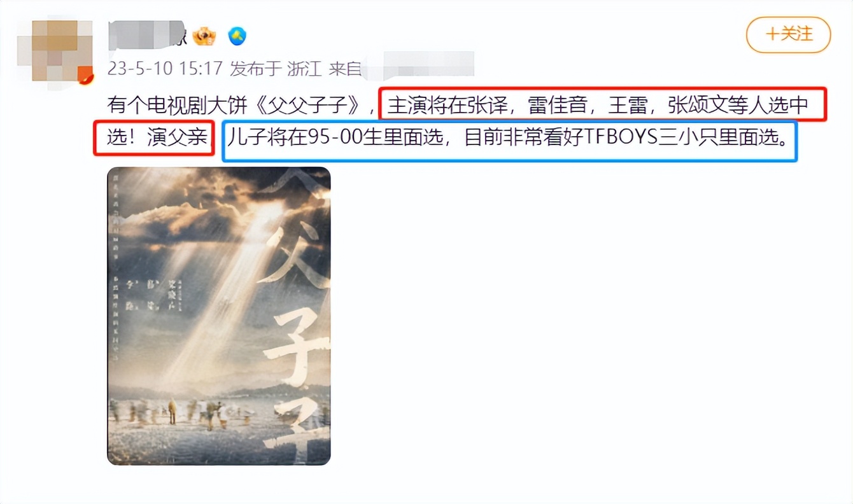Viewport: 853px width, 504px height.
Task: Click the 23-5-10 15:17 timestamp
Action: point(165,68)
